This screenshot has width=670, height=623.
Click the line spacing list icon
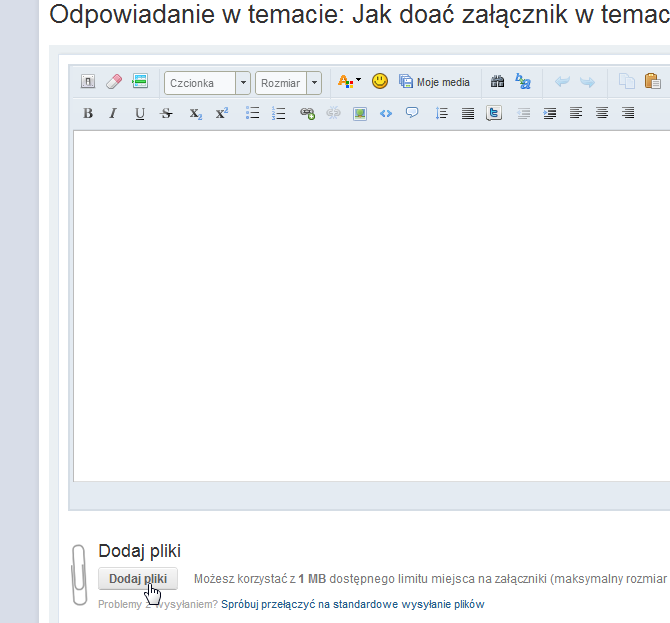tap(441, 113)
